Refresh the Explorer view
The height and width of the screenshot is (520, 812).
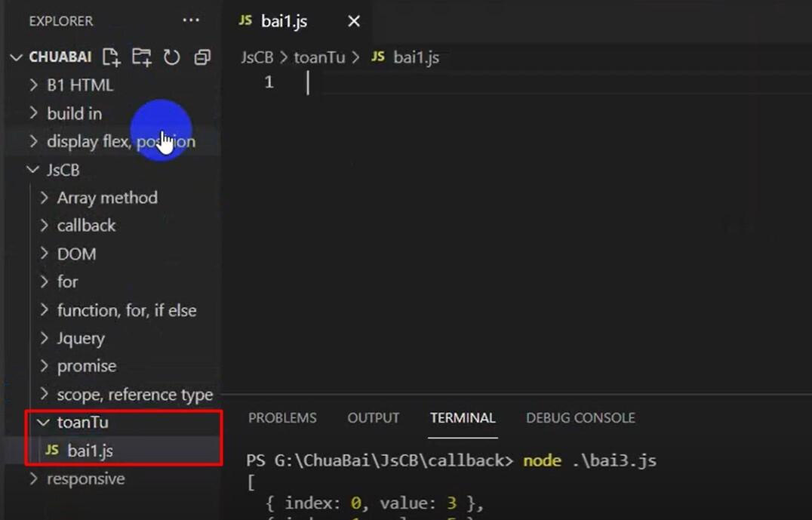coord(171,57)
